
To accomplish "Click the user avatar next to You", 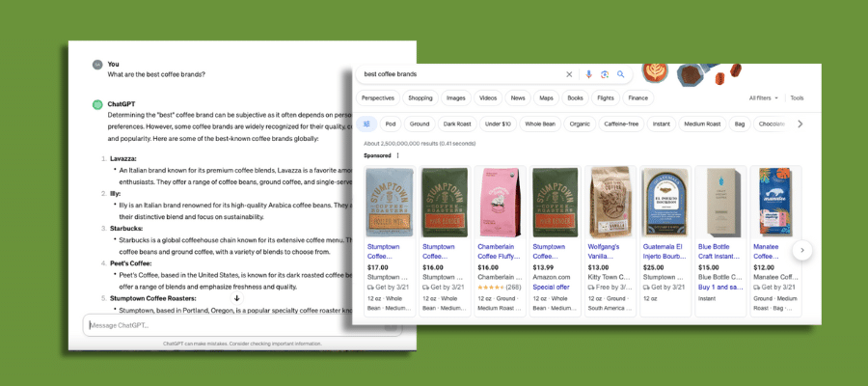I will (97, 65).
